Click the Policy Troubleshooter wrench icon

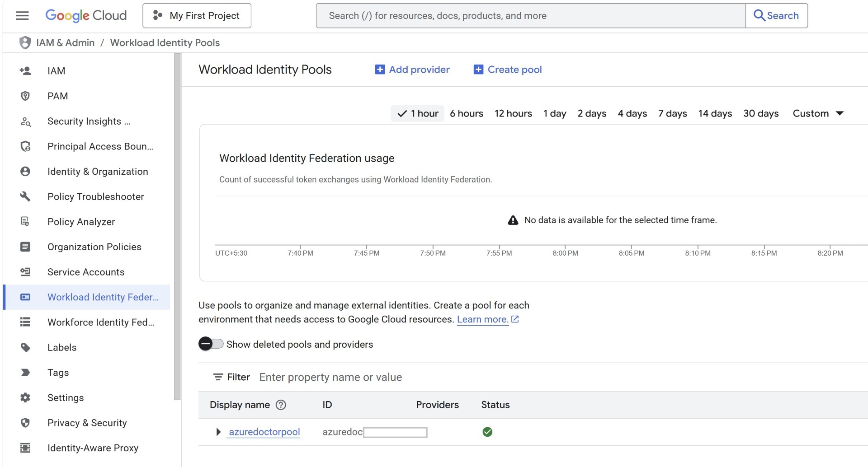click(25, 196)
